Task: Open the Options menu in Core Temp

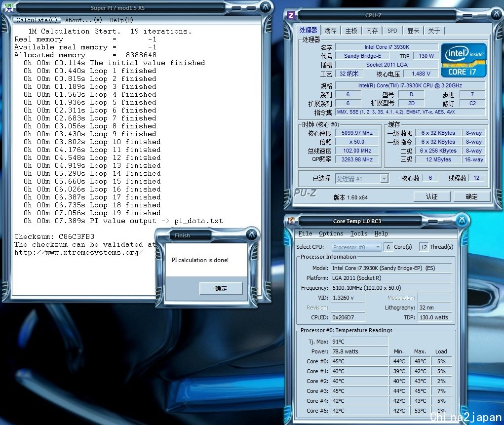Action: click(331, 233)
